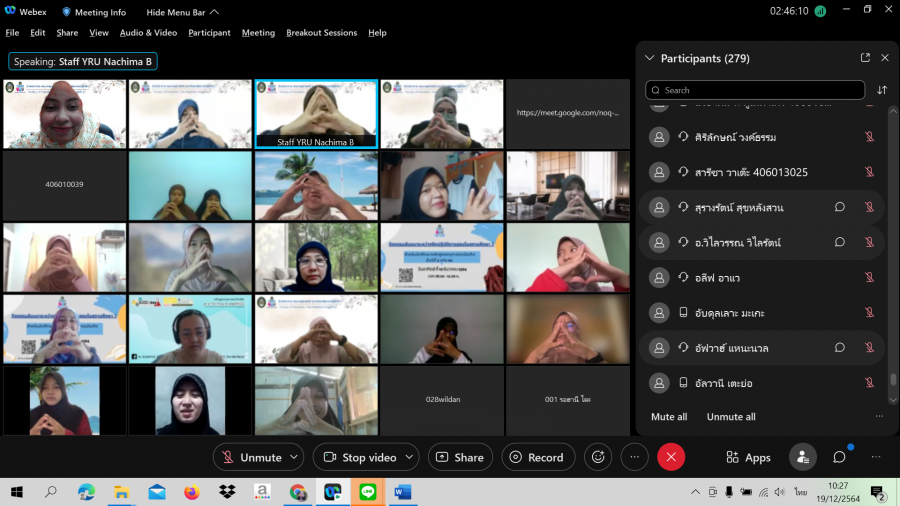
Task: Open LINE from the Windows taskbar
Action: (367, 492)
